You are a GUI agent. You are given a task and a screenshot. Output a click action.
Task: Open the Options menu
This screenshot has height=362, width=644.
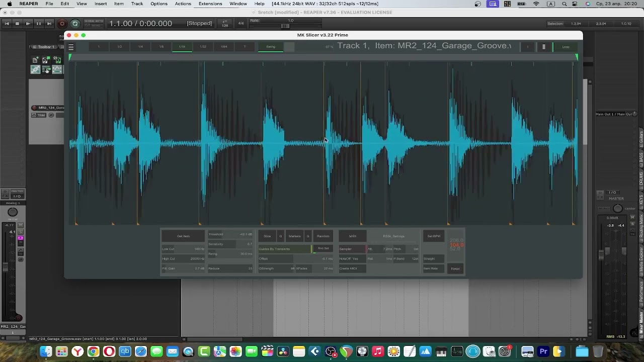pos(159,4)
